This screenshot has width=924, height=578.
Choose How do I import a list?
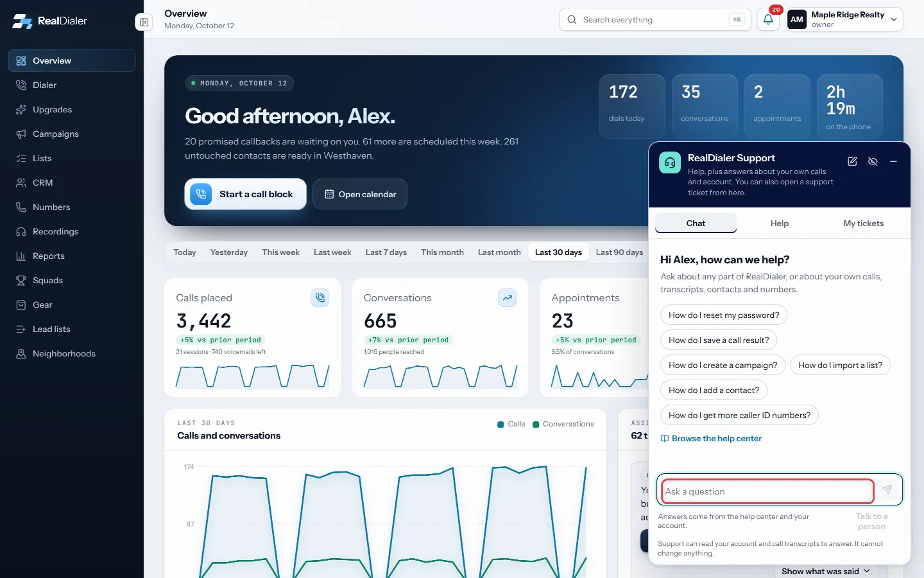pyautogui.click(x=840, y=365)
